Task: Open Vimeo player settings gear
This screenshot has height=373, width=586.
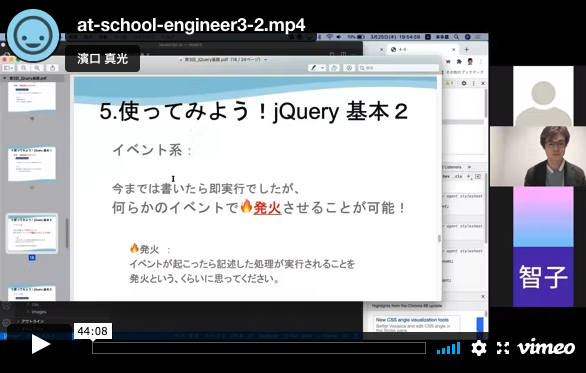Action: click(x=478, y=348)
